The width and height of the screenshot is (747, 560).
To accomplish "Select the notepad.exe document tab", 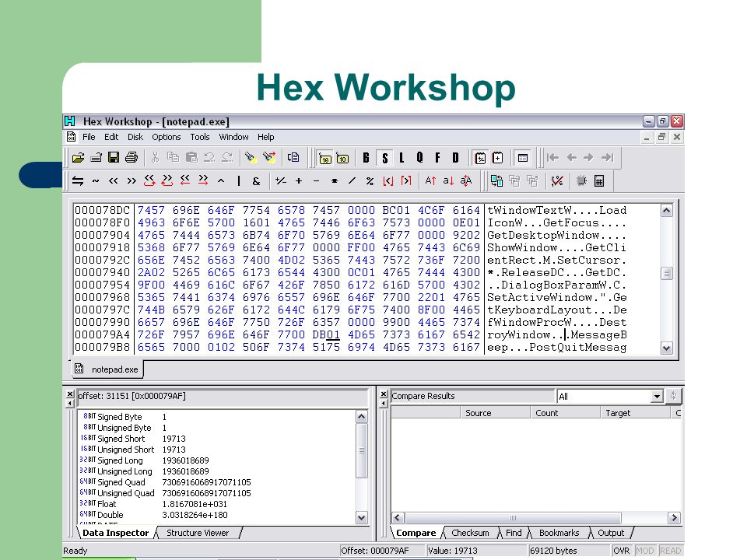I will (x=107, y=369).
